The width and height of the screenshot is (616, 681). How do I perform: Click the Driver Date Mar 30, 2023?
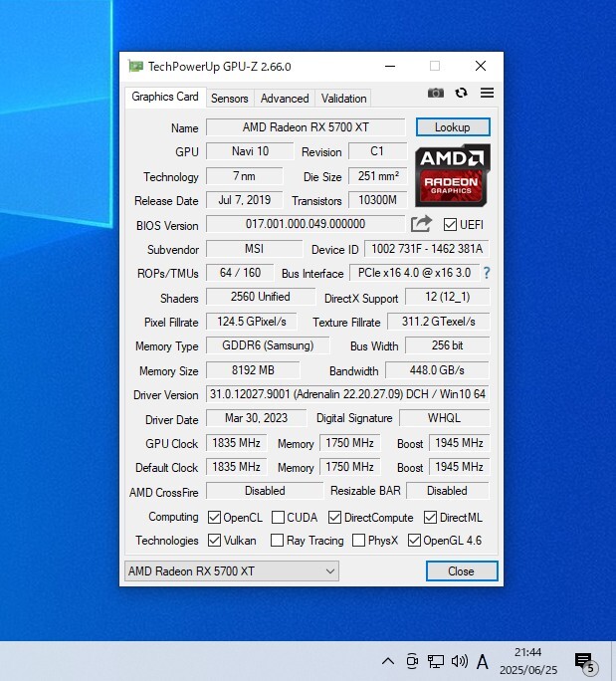click(256, 418)
